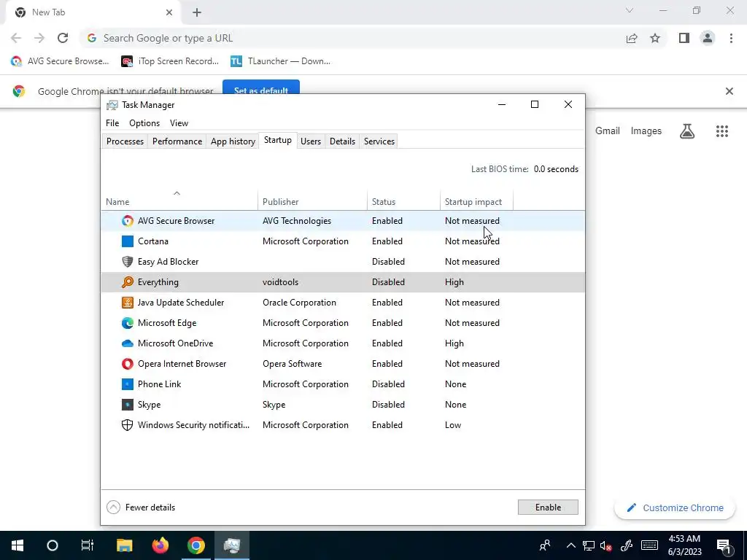Close the New Tab tab
Viewport: 747px width, 560px height.
coord(169,12)
